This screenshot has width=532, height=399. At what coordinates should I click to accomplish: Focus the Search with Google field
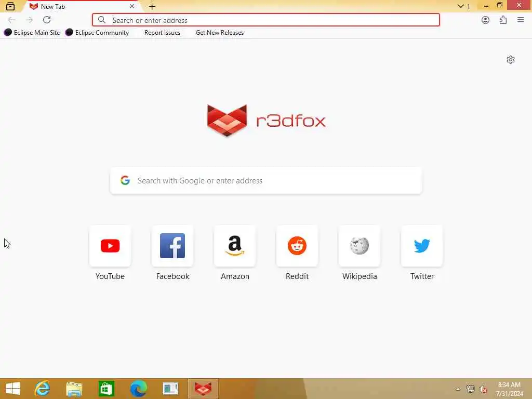pos(266,180)
